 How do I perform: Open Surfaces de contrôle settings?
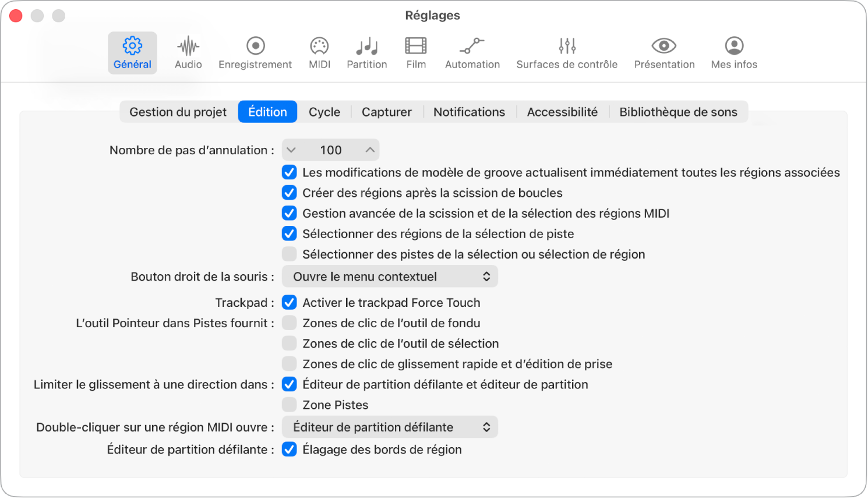click(566, 52)
